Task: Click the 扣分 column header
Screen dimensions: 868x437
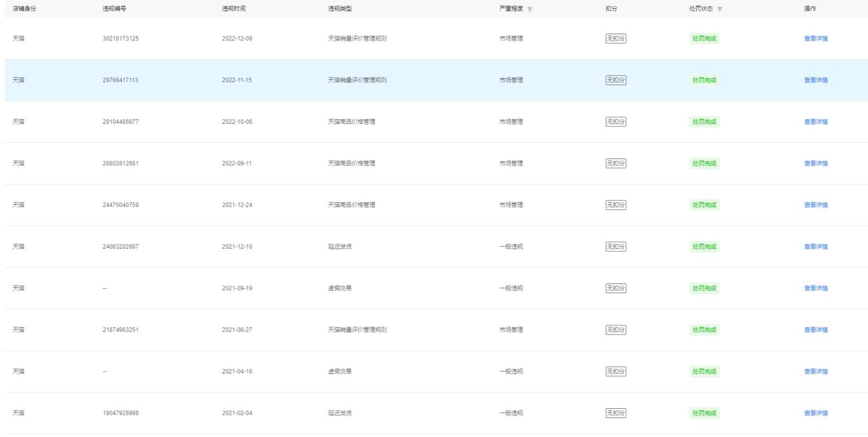Action: [611, 9]
